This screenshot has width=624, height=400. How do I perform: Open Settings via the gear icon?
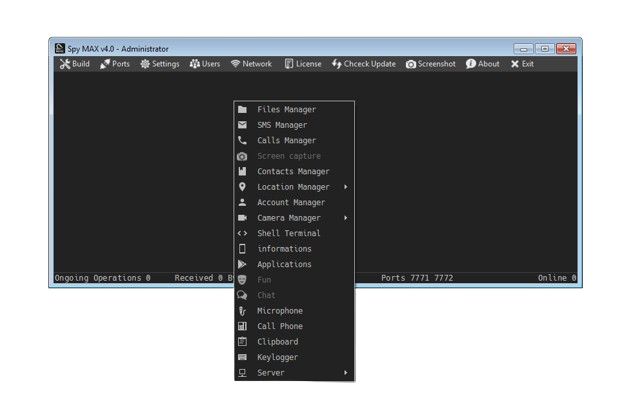pos(145,64)
